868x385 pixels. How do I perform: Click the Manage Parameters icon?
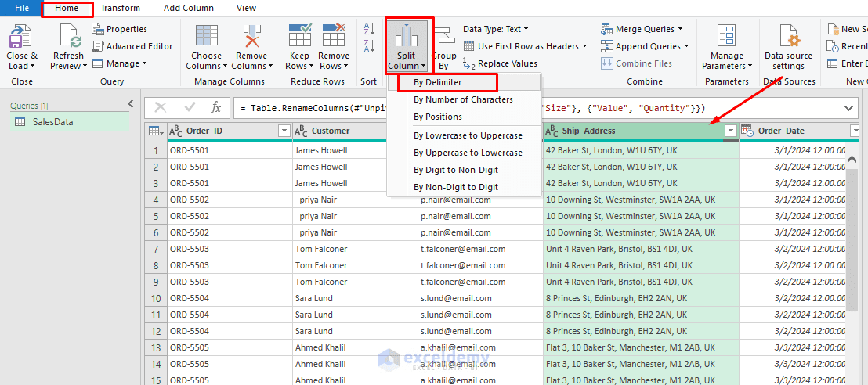pyautogui.click(x=726, y=37)
